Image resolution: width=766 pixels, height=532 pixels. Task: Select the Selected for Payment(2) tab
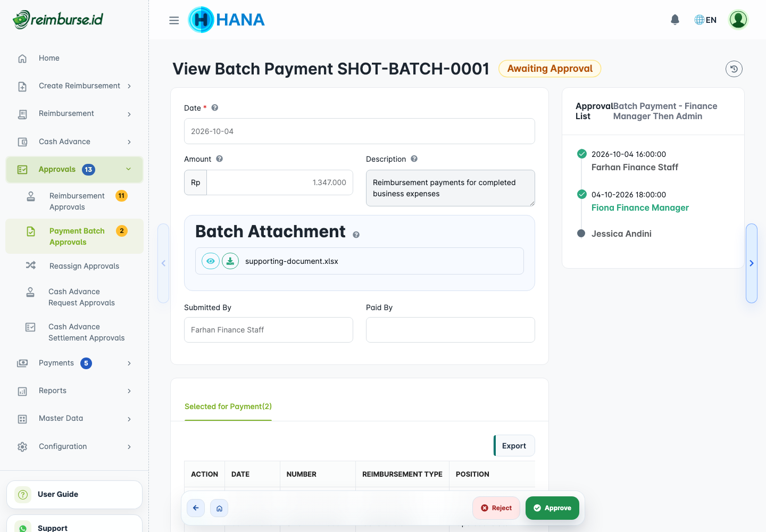tap(228, 406)
